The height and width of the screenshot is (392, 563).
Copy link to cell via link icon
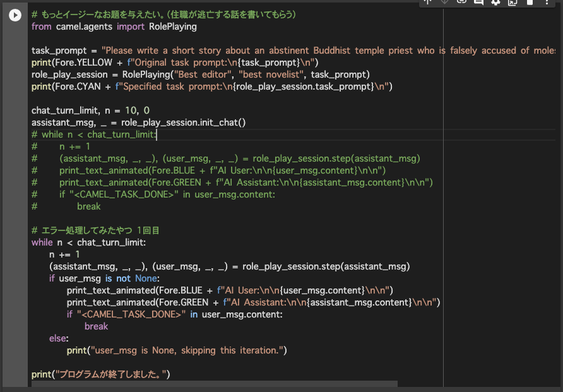point(461,2)
